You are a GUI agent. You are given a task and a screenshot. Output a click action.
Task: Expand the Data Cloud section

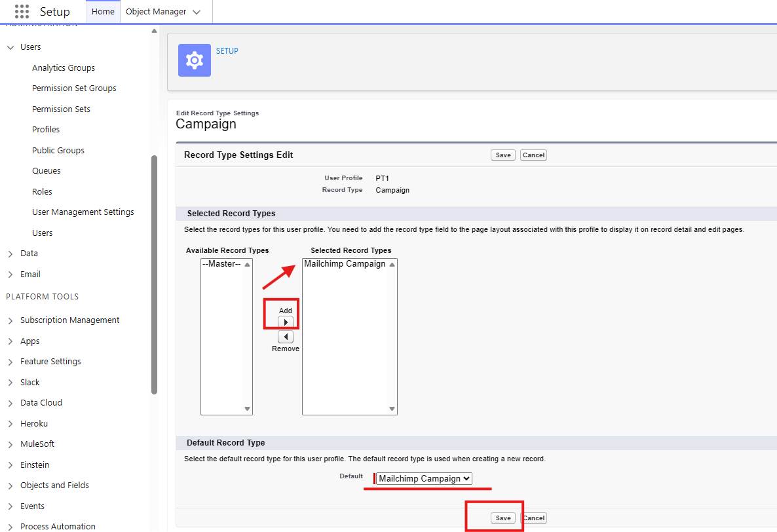[10, 403]
